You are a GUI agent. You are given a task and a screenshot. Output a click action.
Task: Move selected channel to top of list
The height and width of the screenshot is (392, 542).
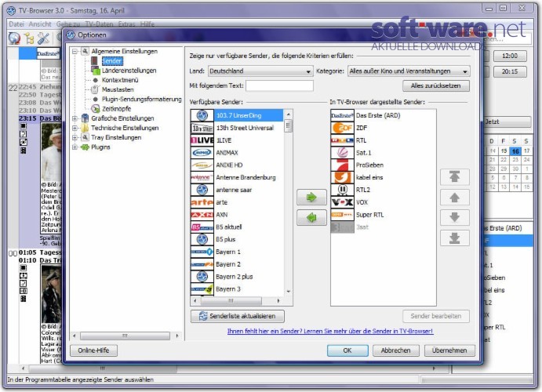[455, 177]
